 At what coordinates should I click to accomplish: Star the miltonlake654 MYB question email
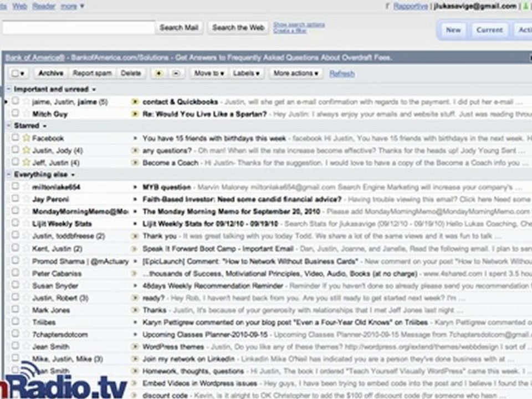26,187
